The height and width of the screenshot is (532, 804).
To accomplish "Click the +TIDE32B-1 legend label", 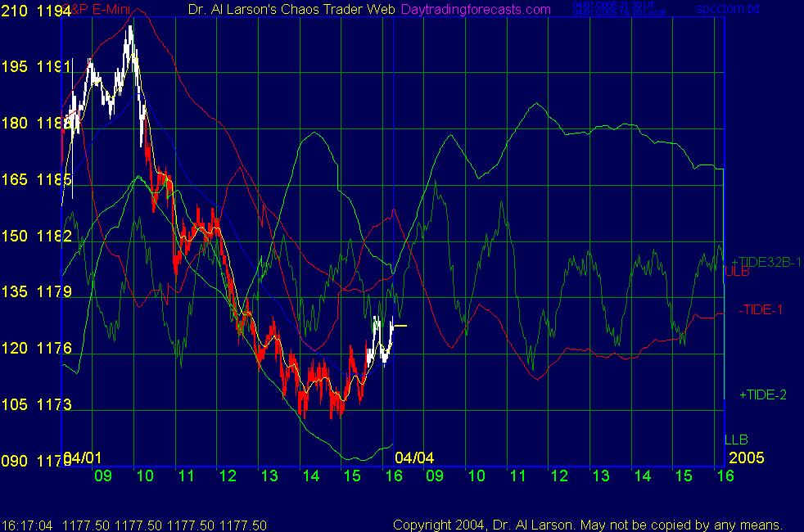I will pos(766,261).
